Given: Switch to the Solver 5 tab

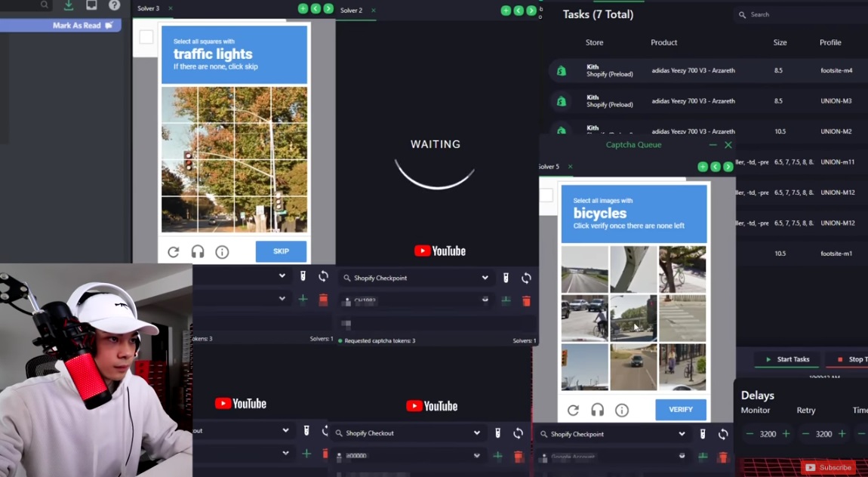Looking at the screenshot, I should point(549,167).
